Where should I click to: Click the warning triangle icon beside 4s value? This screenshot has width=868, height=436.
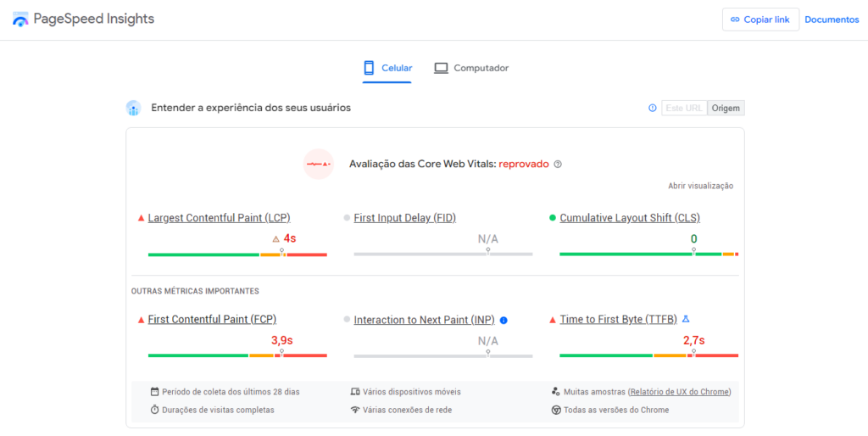coord(275,239)
